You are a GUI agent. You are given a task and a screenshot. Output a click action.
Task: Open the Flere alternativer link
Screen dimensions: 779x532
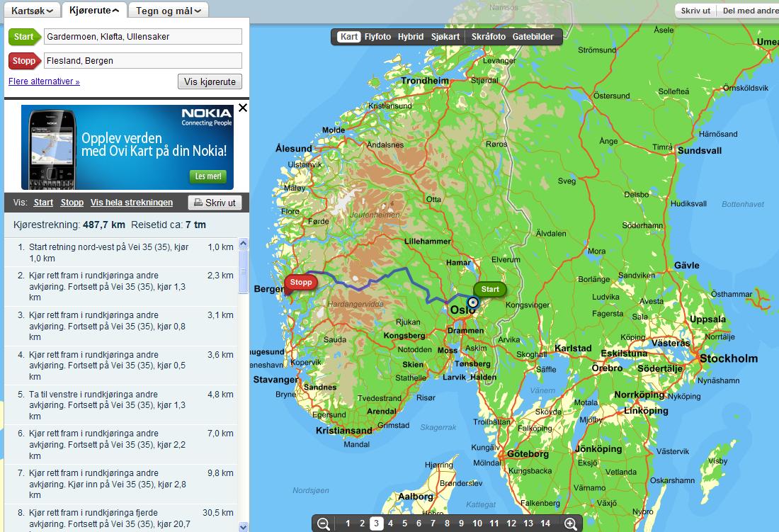(x=44, y=81)
